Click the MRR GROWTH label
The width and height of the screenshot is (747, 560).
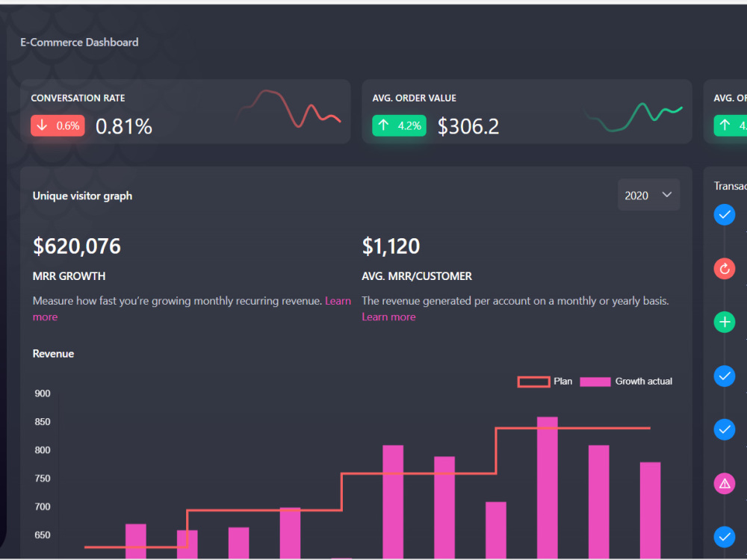[69, 276]
